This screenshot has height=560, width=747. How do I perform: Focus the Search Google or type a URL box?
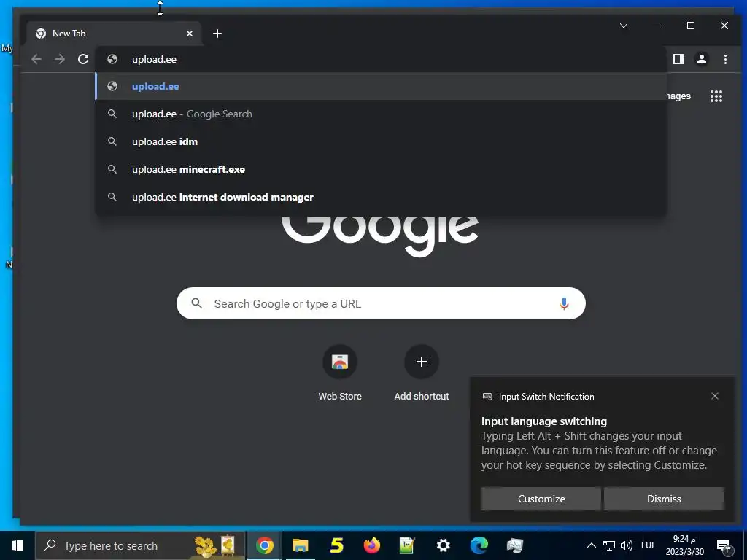coord(381,304)
